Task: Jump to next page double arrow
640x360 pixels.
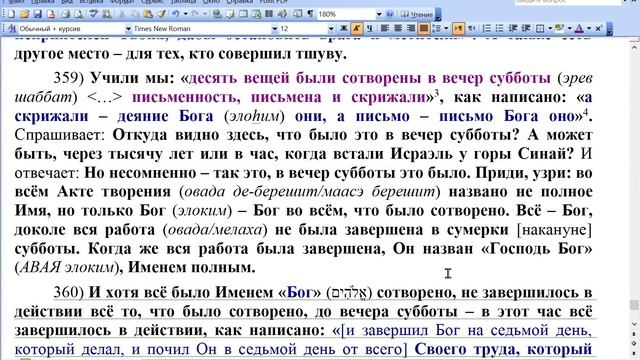Action: point(634,352)
